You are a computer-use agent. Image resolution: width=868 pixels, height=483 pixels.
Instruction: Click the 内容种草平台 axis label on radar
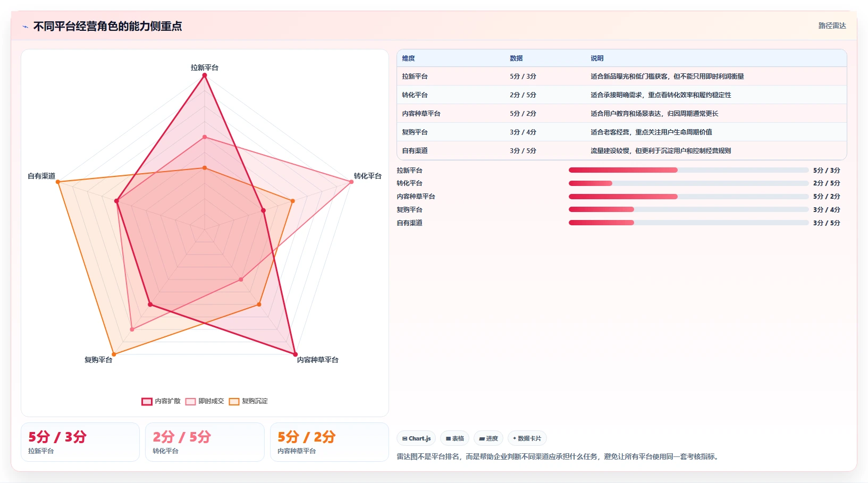318,360
